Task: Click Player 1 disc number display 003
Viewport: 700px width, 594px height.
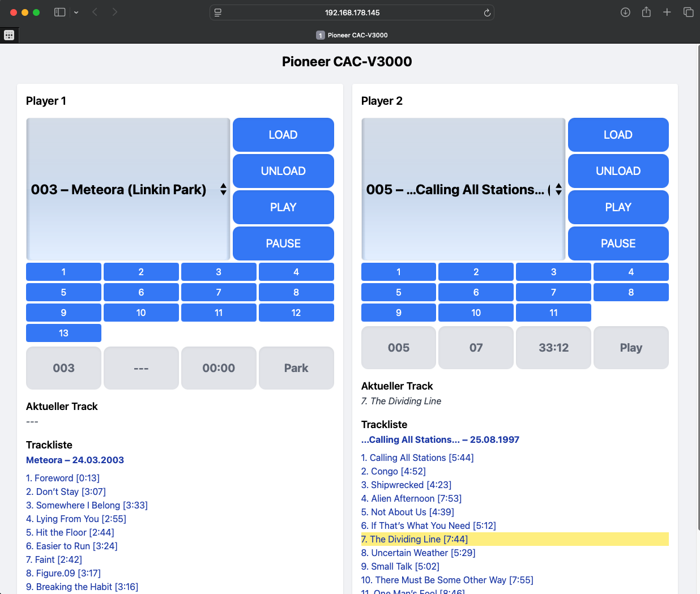Action: tap(63, 368)
